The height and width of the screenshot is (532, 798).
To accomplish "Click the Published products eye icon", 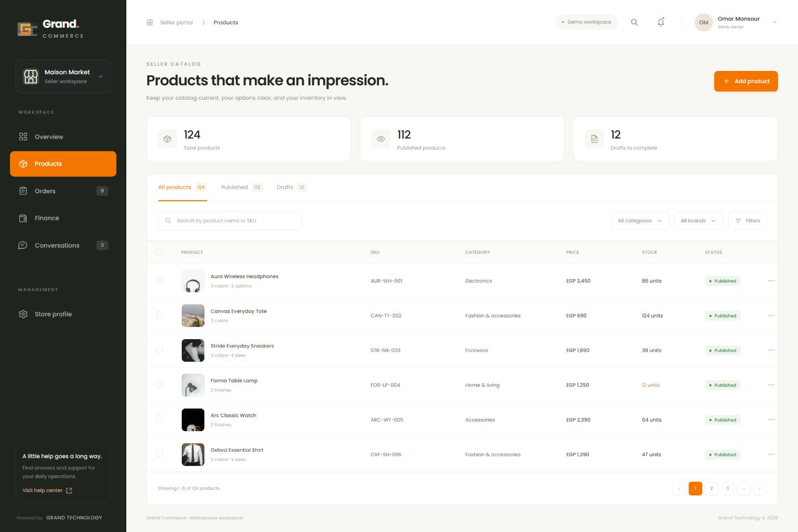I will point(381,139).
